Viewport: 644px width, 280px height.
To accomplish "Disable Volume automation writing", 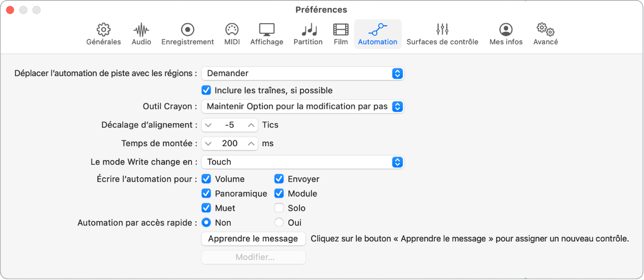I will tap(206, 179).
